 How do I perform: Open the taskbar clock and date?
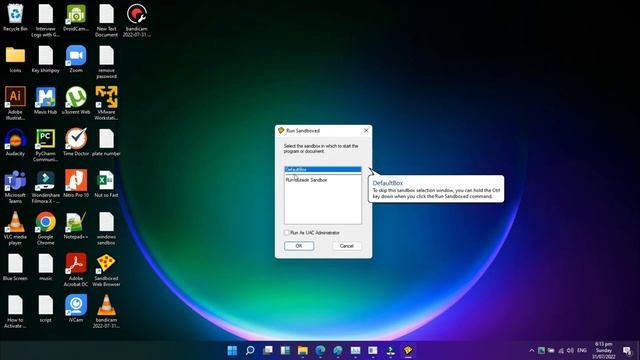tap(604, 350)
